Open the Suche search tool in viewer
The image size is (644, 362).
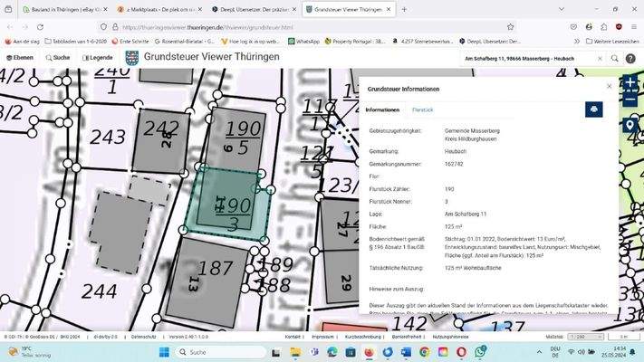(x=57, y=58)
